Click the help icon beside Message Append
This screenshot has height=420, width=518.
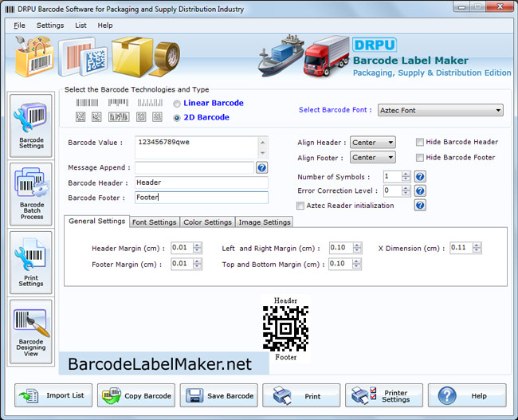(x=261, y=168)
